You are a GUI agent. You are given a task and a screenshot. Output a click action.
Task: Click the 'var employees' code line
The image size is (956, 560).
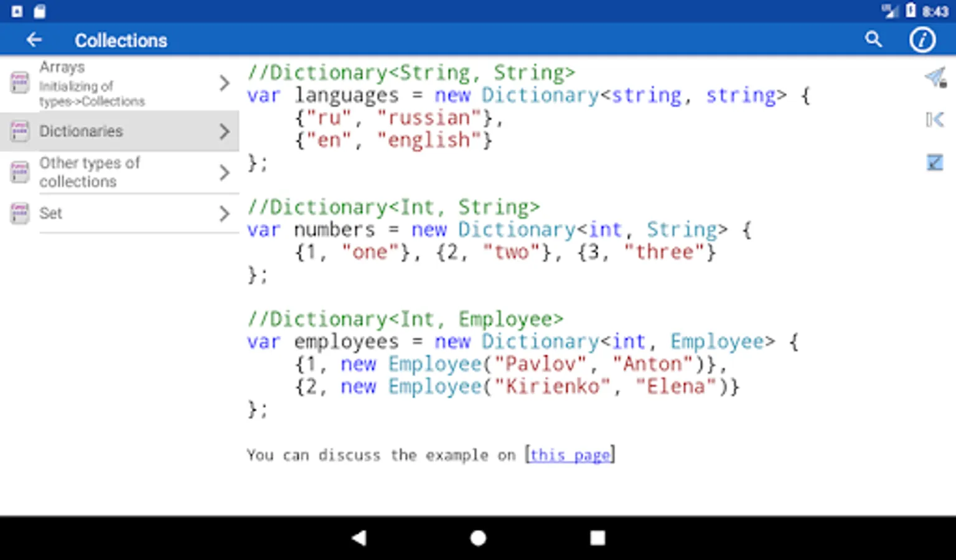(523, 342)
